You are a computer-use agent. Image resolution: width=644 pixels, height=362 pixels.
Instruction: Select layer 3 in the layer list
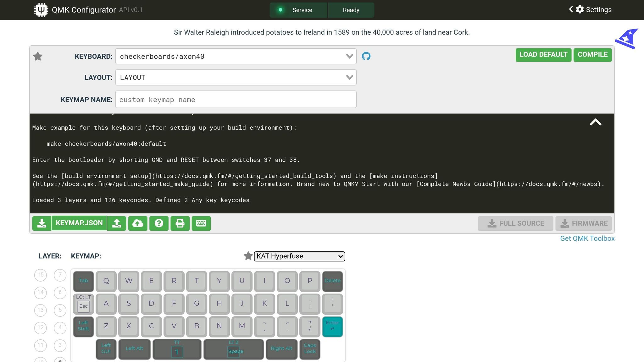(60, 345)
